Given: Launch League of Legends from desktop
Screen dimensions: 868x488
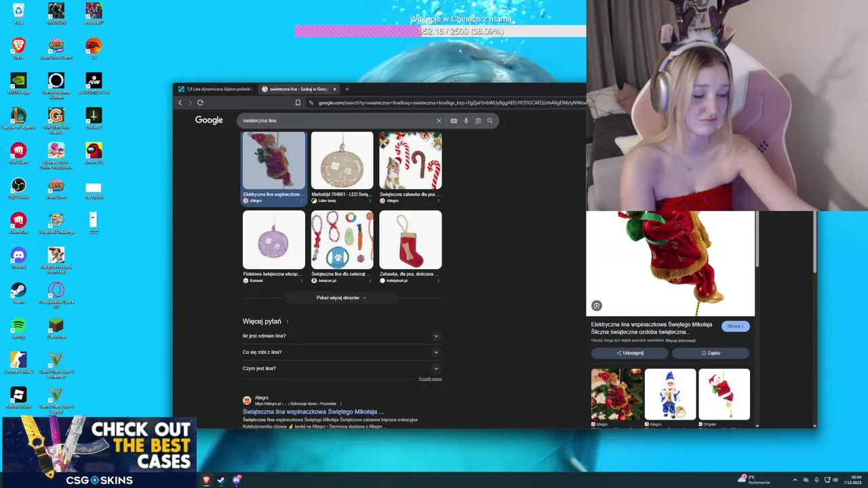Looking at the screenshot, I should coord(18,118).
